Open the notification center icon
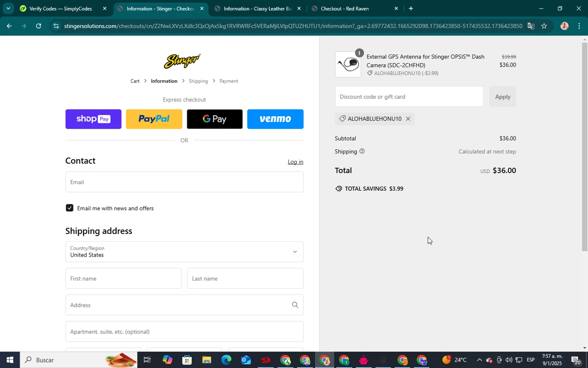 tap(576, 360)
